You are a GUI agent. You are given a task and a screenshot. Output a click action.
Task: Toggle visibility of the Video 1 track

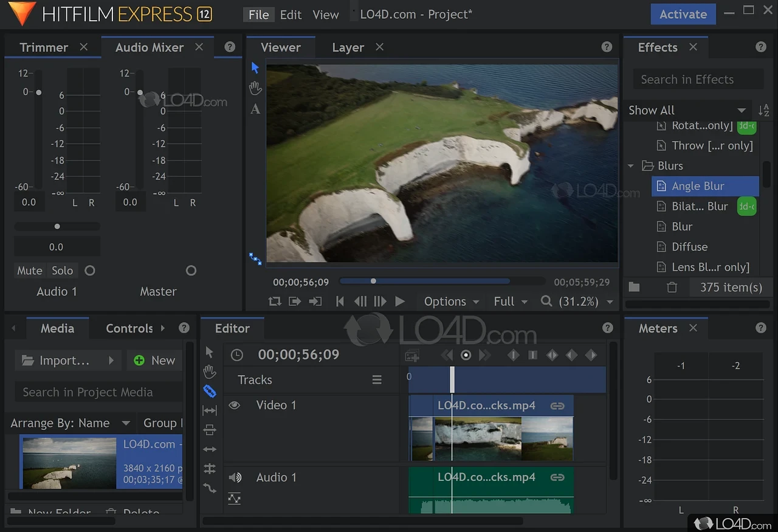(x=235, y=405)
